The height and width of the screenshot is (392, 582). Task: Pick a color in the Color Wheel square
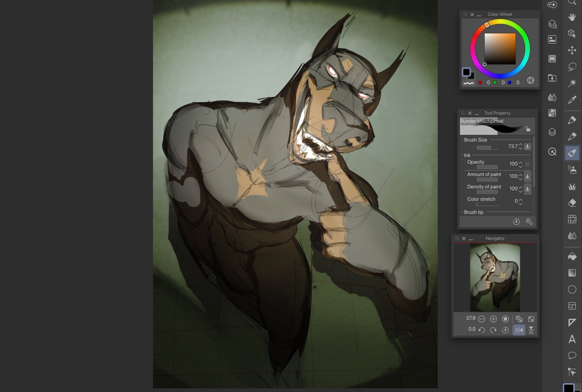(x=500, y=49)
